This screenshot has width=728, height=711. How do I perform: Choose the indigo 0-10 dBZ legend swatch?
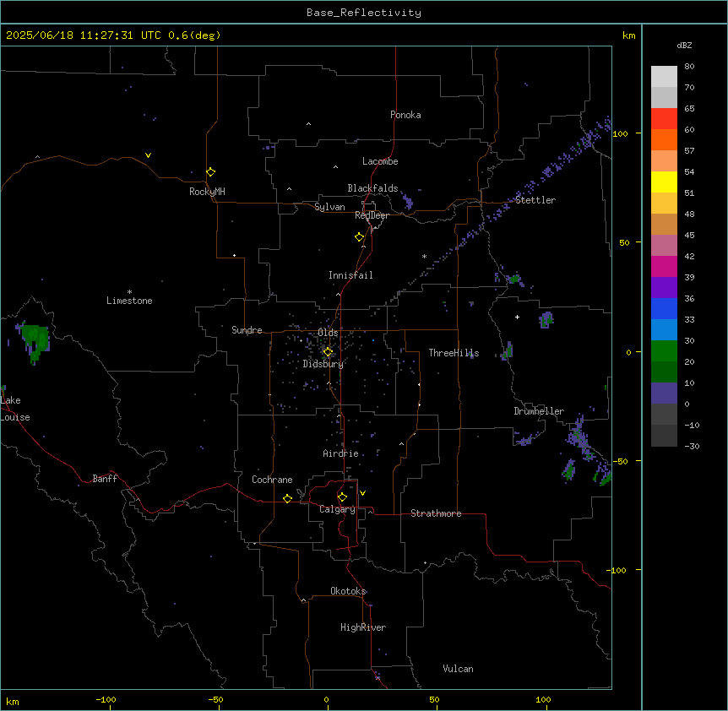pos(664,393)
